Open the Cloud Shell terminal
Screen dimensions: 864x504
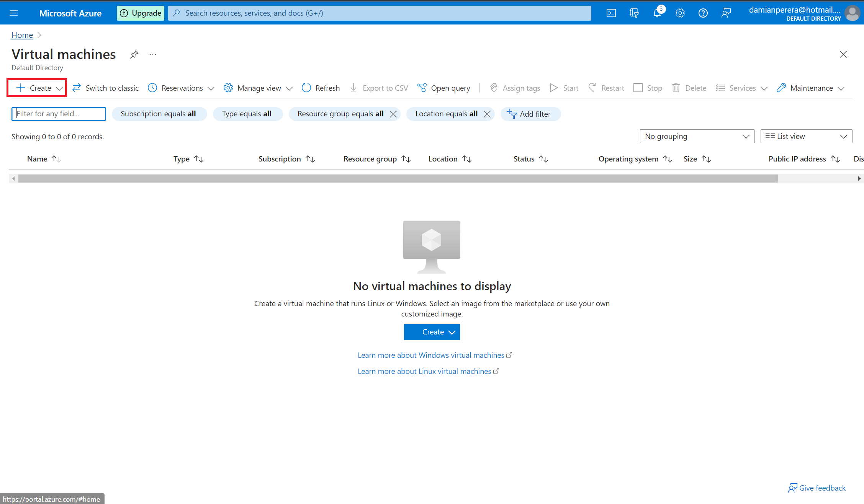coord(611,13)
